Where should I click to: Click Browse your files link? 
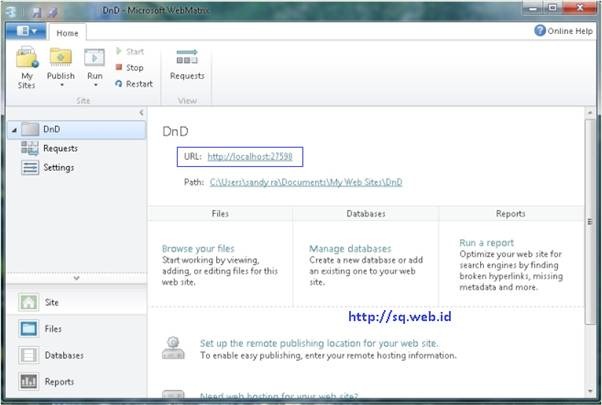pos(198,248)
